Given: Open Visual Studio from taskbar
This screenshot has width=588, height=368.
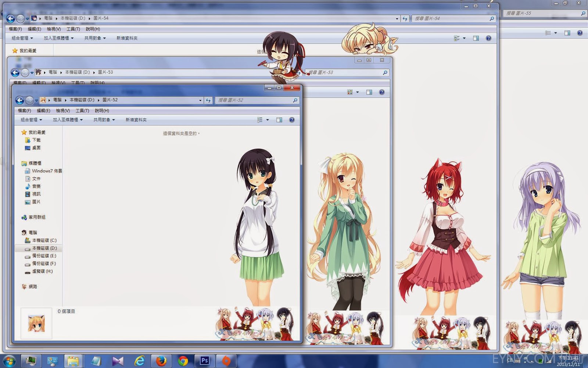Looking at the screenshot, I should click(x=118, y=361).
